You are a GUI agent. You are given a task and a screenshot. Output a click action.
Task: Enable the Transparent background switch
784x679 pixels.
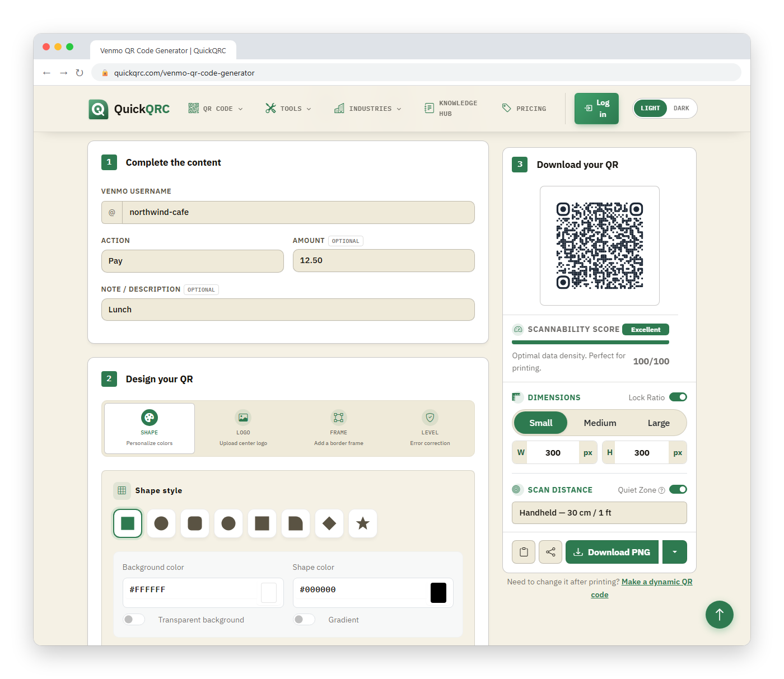point(134,619)
